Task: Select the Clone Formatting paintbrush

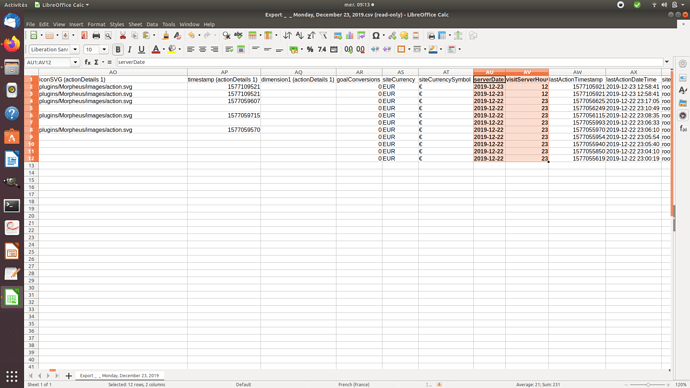Action: pyautogui.click(x=165, y=36)
